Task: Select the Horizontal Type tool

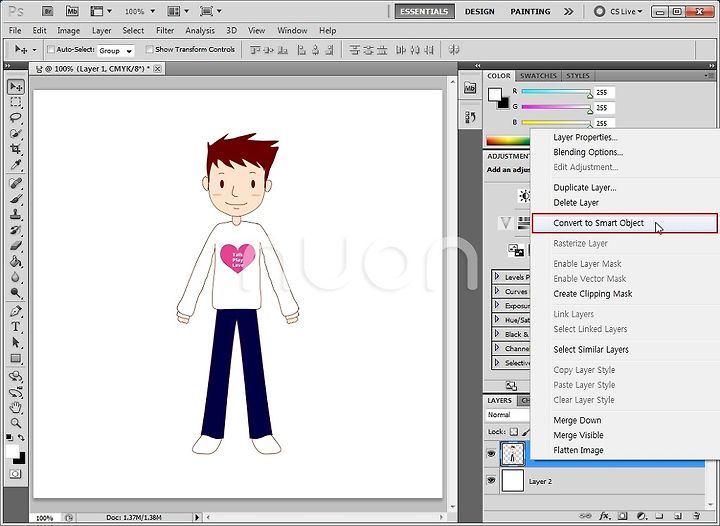Action: click(x=16, y=327)
